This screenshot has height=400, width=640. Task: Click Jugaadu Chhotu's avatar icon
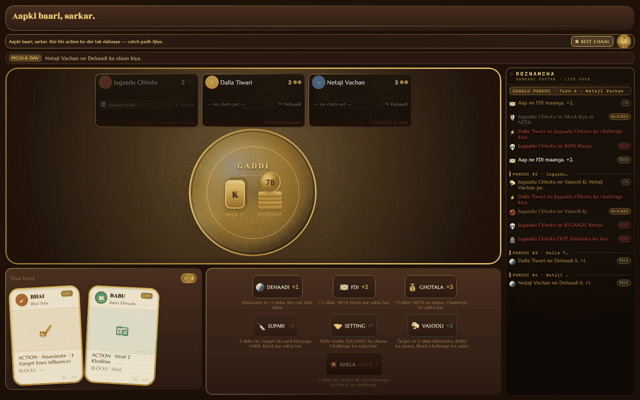pos(105,82)
